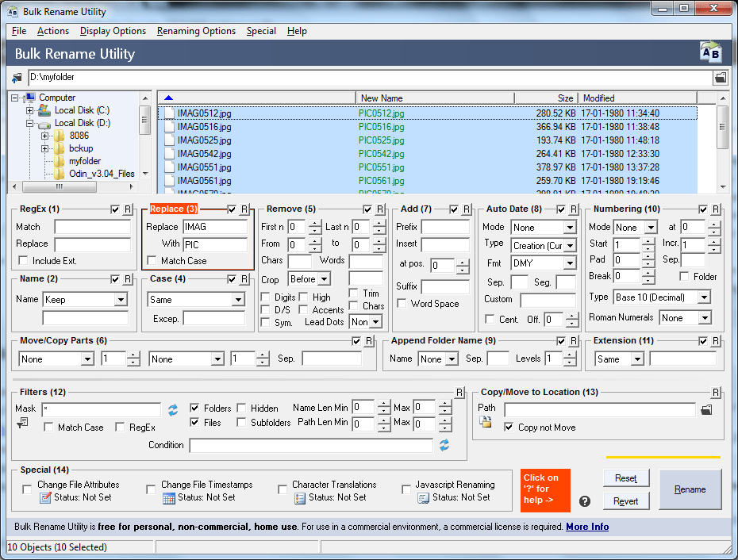Toggle Copy not Move checkbox
Image resolution: width=738 pixels, height=560 pixels.
pos(509,428)
